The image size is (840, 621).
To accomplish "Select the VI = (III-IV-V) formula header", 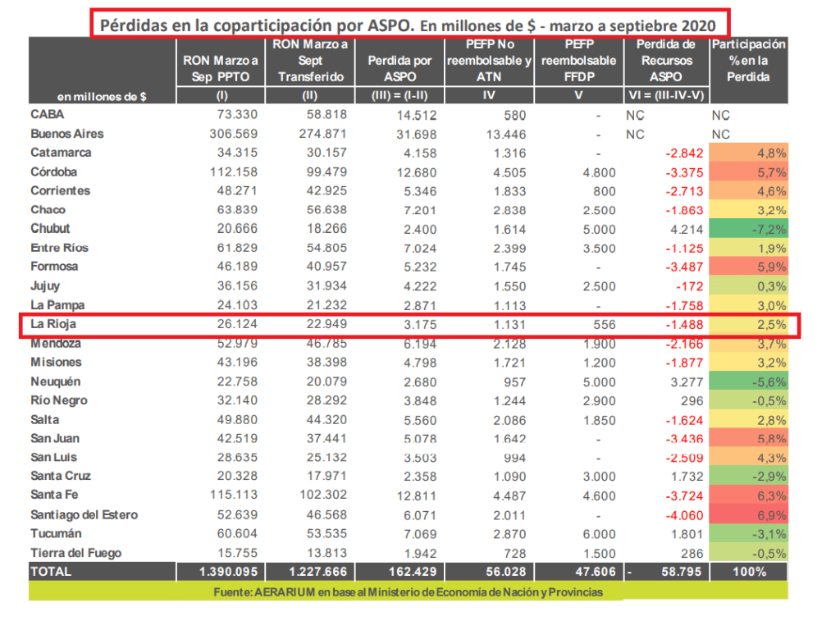I will pyautogui.click(x=666, y=96).
